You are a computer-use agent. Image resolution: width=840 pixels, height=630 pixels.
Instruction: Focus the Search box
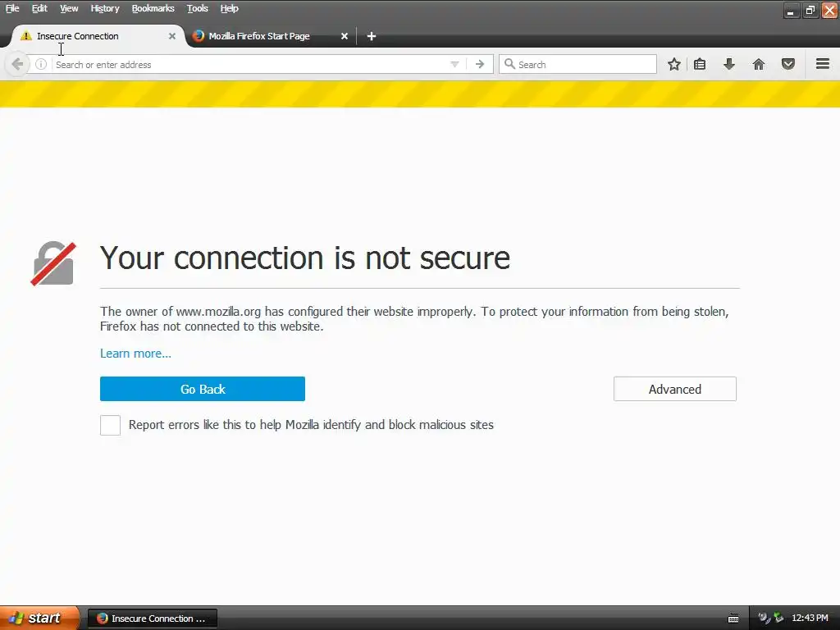(577, 64)
